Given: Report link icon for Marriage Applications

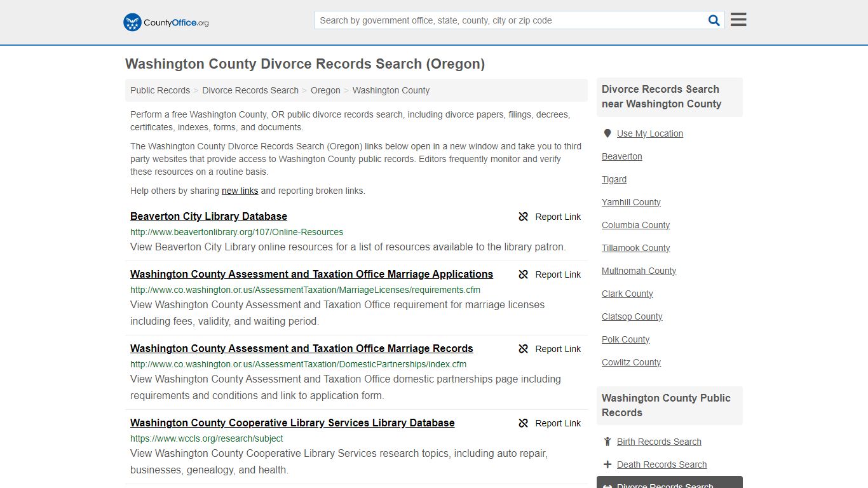Looking at the screenshot, I should [x=524, y=274].
